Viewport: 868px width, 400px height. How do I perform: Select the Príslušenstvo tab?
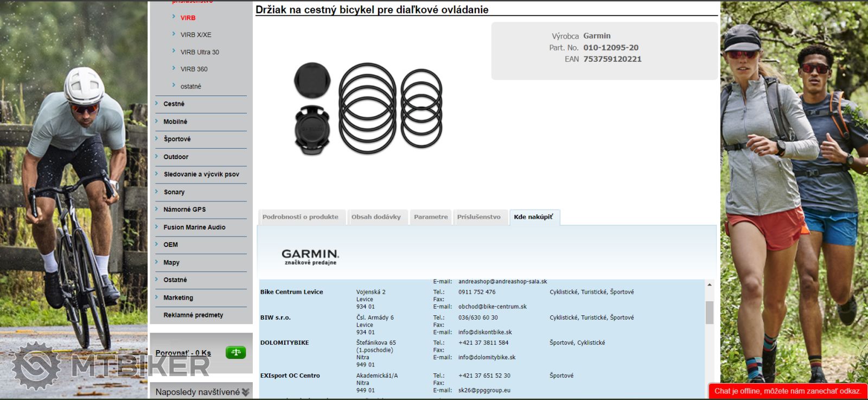(x=478, y=217)
